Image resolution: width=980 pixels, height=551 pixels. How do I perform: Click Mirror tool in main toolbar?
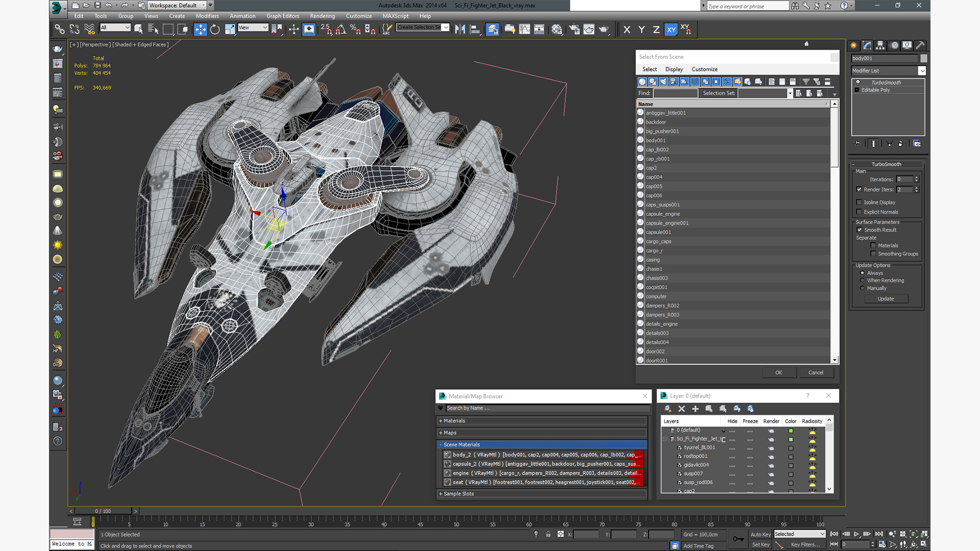click(460, 30)
